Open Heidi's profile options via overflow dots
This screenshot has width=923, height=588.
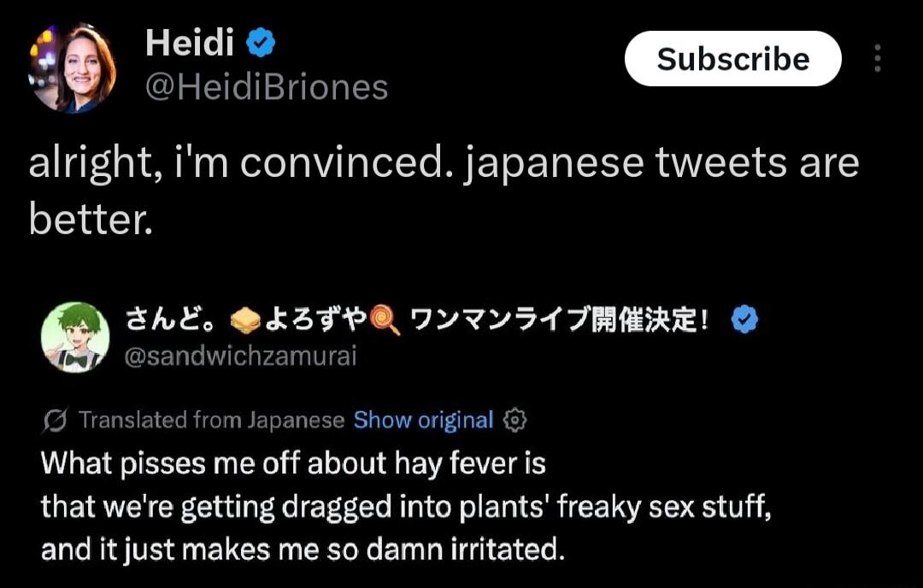point(878,59)
